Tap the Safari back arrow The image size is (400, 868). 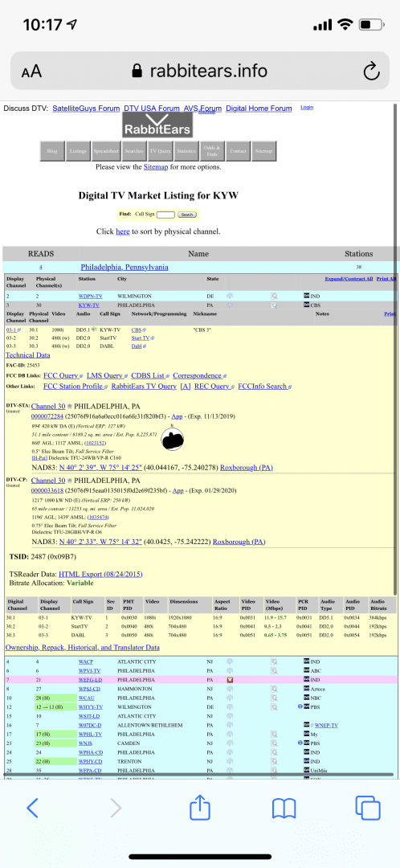click(32, 809)
